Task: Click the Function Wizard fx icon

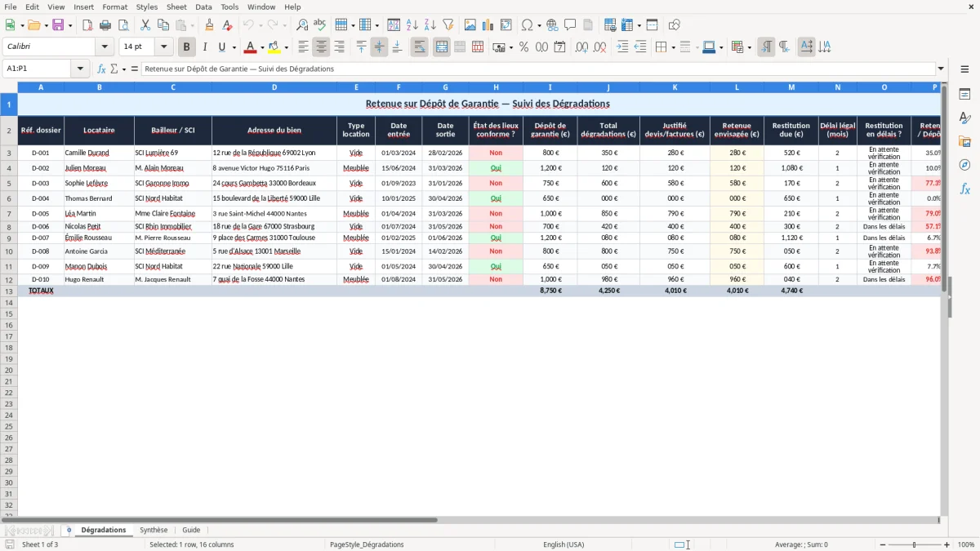Action: (x=101, y=69)
